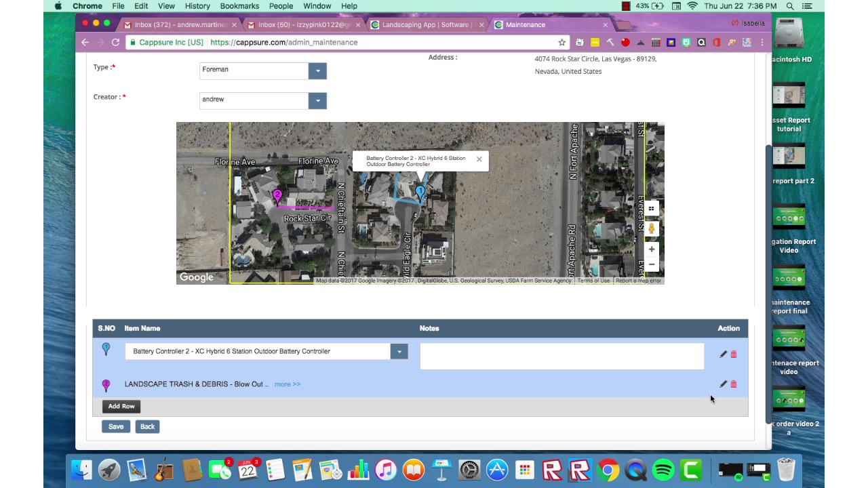Bookmark this page with the star icon

click(x=561, y=42)
